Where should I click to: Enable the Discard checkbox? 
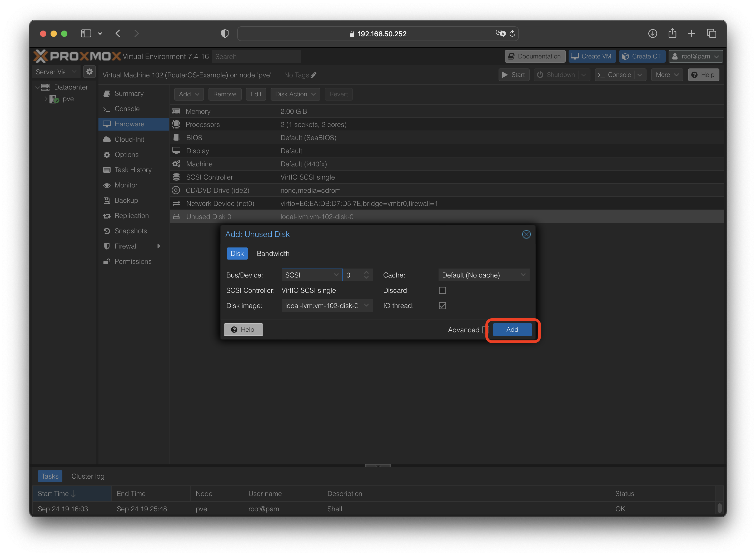tap(442, 290)
